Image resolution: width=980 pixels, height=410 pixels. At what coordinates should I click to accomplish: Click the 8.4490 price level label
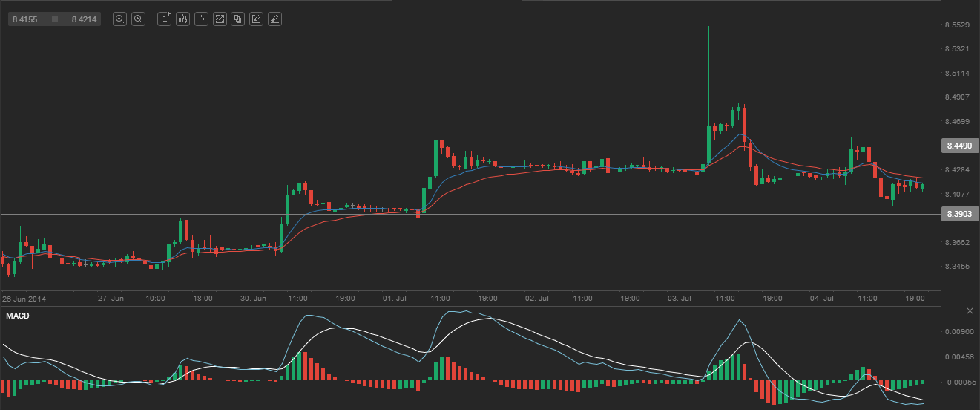[958, 146]
